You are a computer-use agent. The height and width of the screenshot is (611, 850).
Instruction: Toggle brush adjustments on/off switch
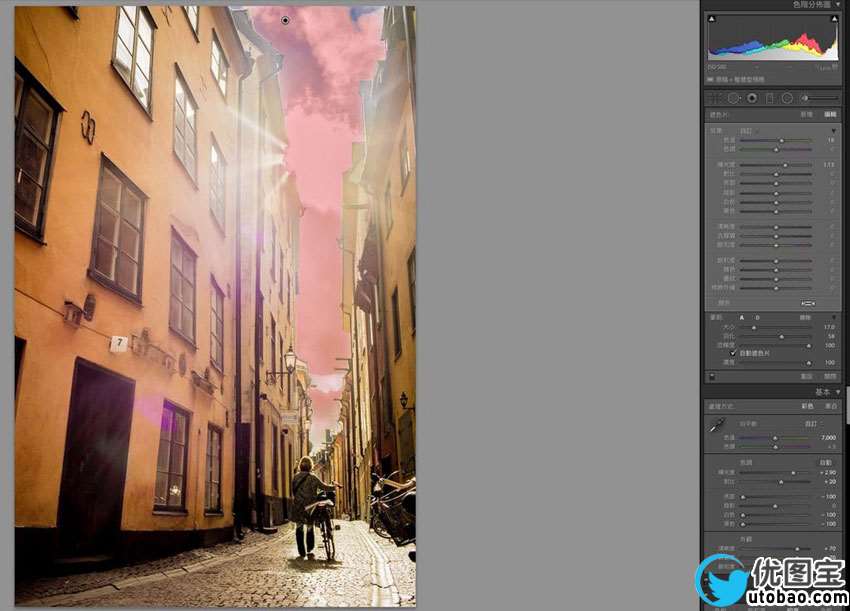pyautogui.click(x=712, y=377)
